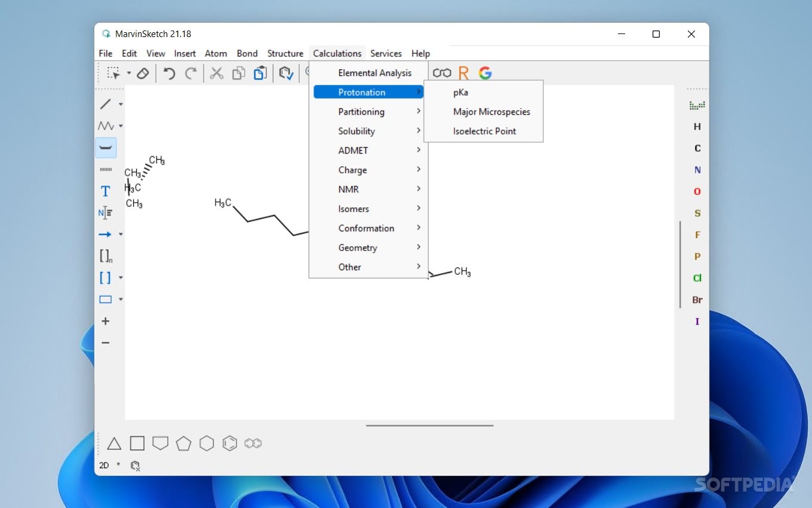
Task: Select the rectangle selection tool
Action: pos(113,73)
